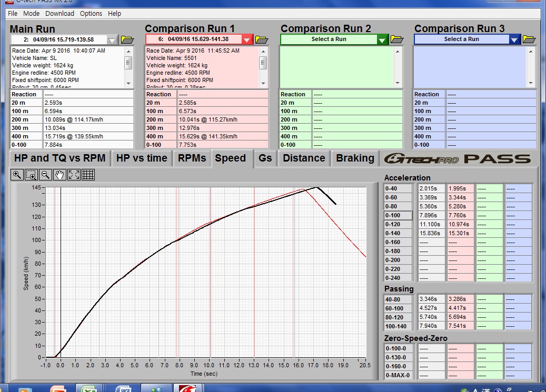
Task: Click the Comparison Run 2 'Select a Run' box
Action: point(329,39)
